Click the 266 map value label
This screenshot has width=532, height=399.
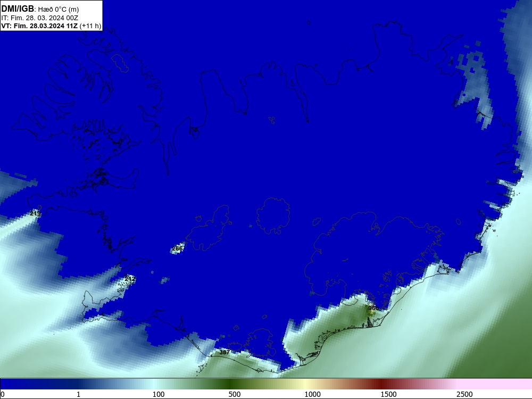(x=177, y=248)
